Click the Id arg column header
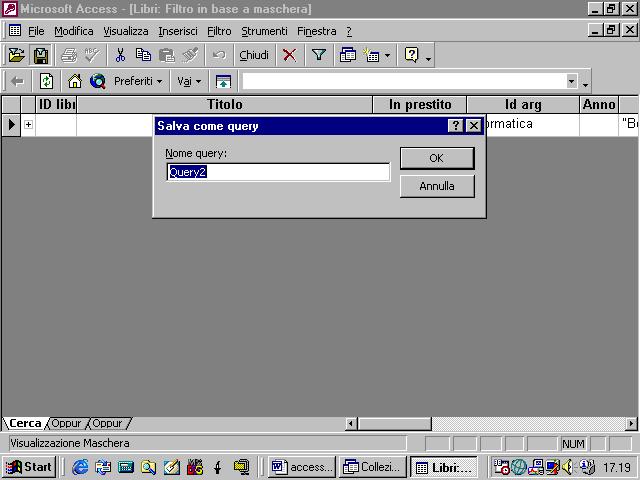Image resolution: width=640 pixels, height=480 pixels. pos(523,104)
